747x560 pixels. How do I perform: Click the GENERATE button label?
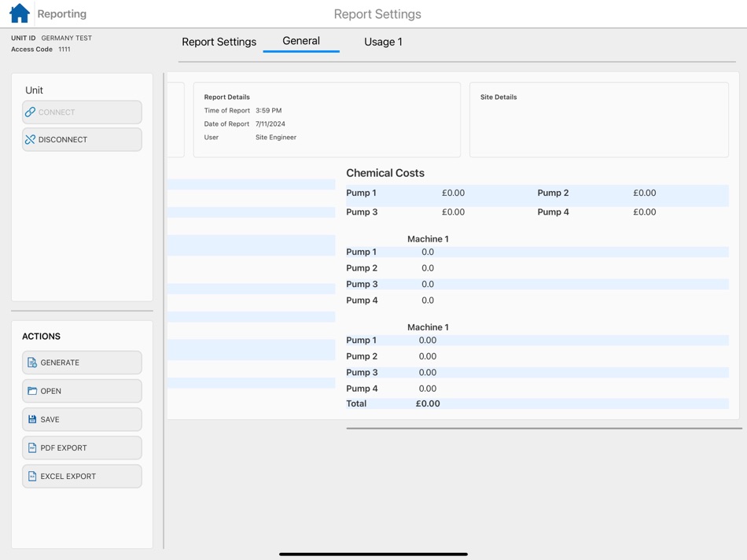60,363
